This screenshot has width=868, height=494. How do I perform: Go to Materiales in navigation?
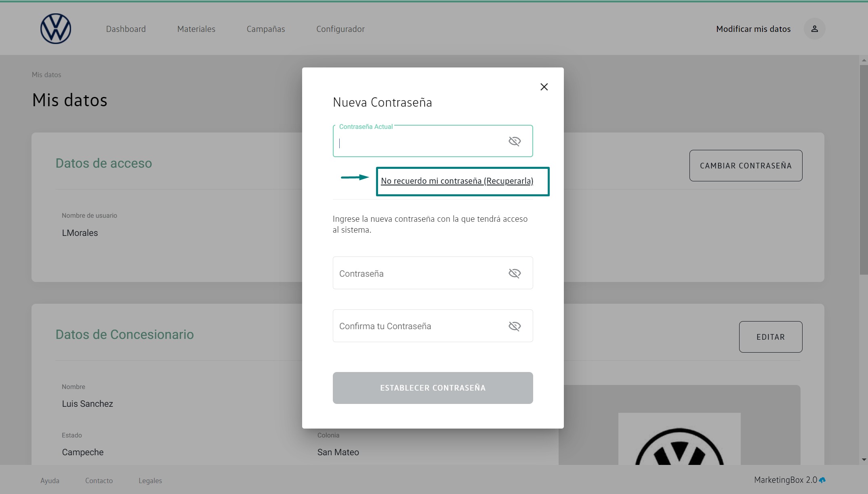(196, 29)
